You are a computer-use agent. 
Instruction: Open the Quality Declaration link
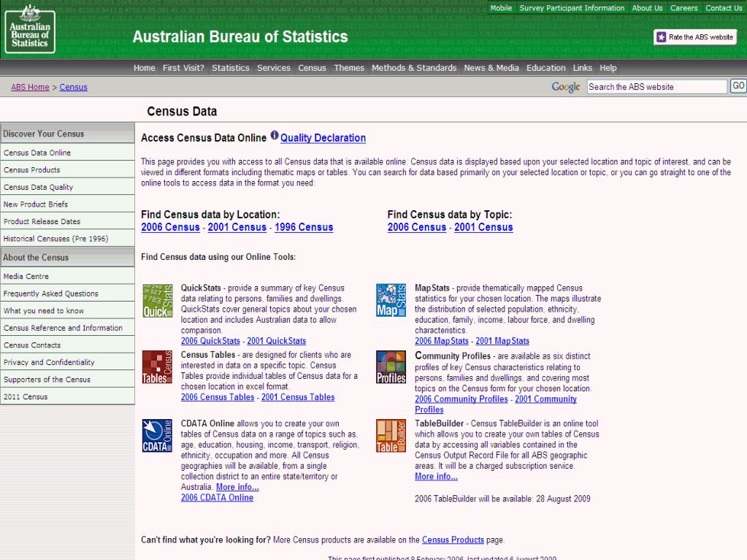323,137
